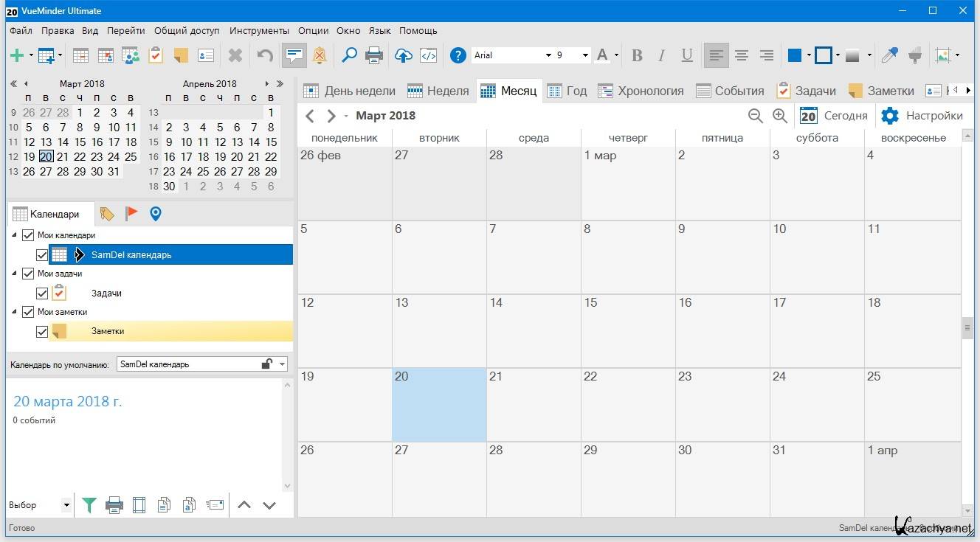Collapse the Мои календари tree group

[15, 235]
